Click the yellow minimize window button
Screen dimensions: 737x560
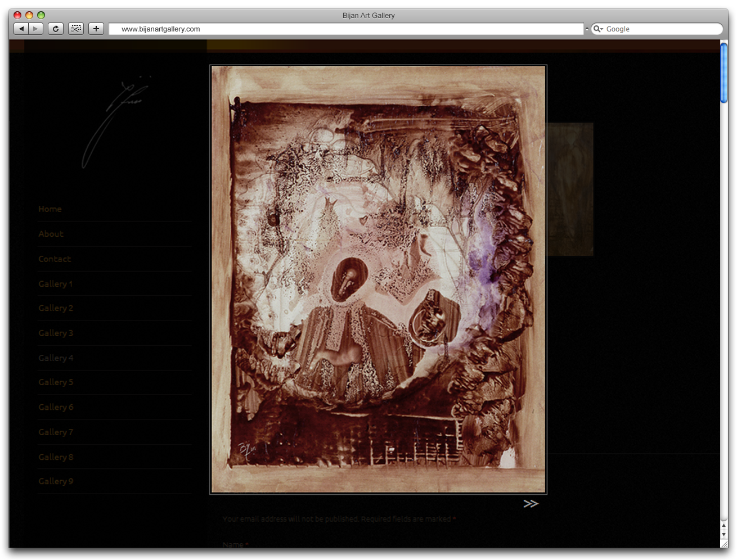coord(29,15)
